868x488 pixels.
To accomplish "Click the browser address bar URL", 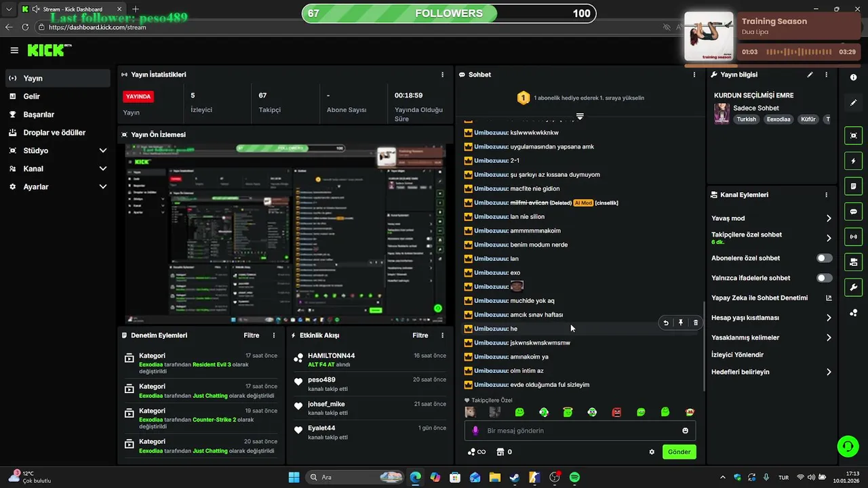I will tap(98, 27).
